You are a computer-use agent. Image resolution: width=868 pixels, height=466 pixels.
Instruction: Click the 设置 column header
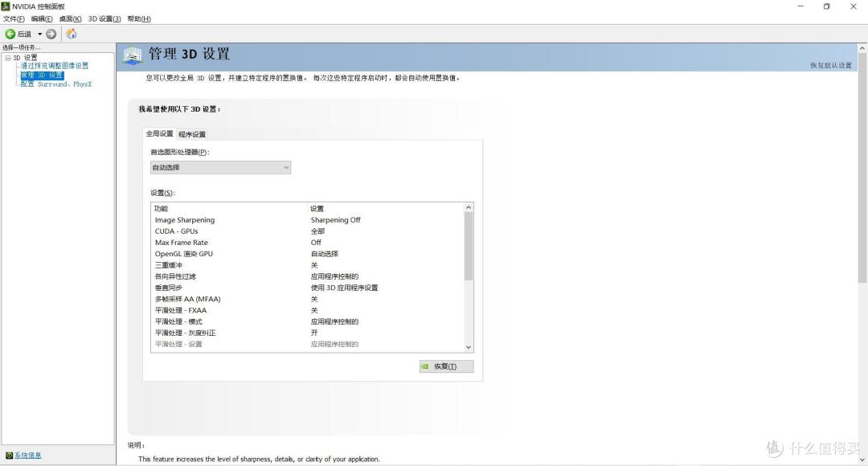pos(385,209)
